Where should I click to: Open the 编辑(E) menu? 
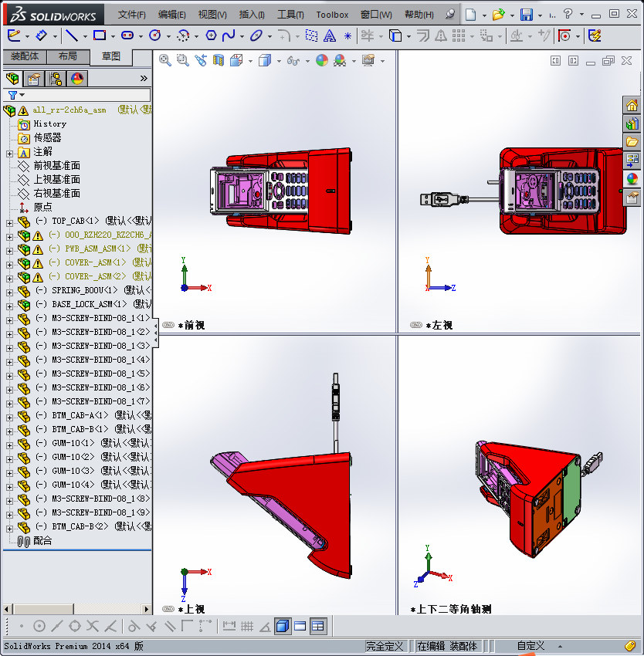(171, 15)
